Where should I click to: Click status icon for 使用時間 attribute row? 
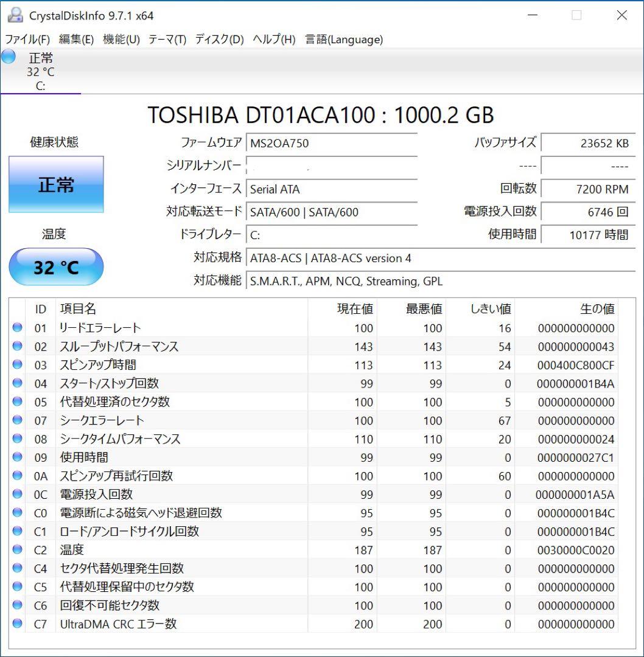17,457
